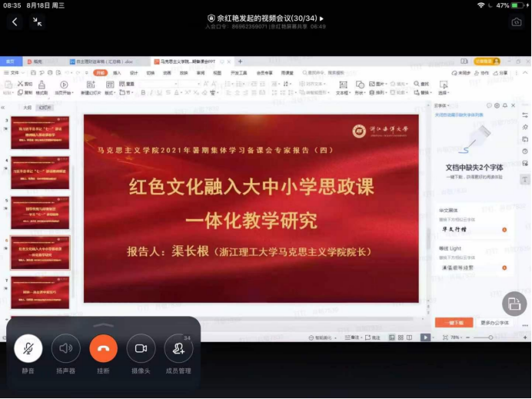Hang up the call with the red button
The height and width of the screenshot is (399, 532).
tap(103, 348)
